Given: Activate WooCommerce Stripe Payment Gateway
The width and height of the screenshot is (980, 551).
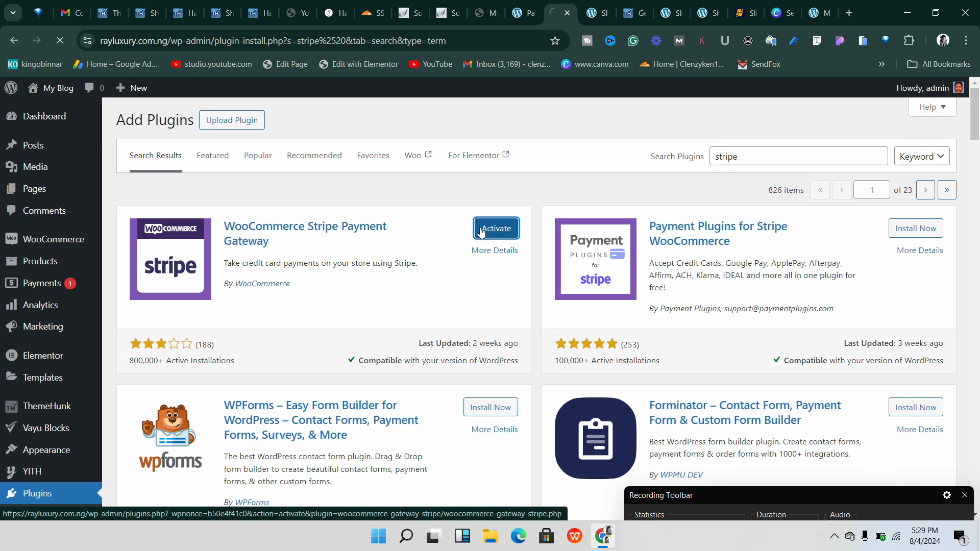Looking at the screenshot, I should point(496,228).
